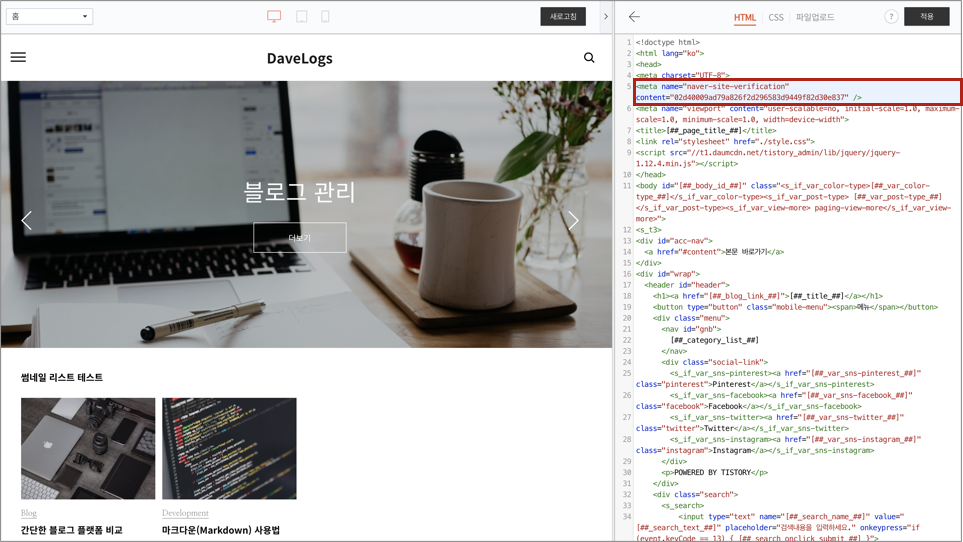This screenshot has width=963, height=542.
Task: Click the 새로고침 refresh button
Action: point(563,17)
